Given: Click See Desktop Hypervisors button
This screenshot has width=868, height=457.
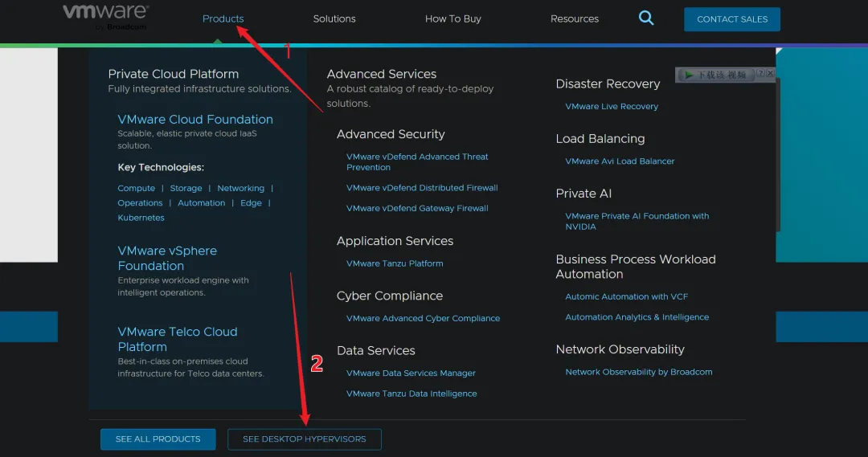Looking at the screenshot, I should (x=304, y=439).
